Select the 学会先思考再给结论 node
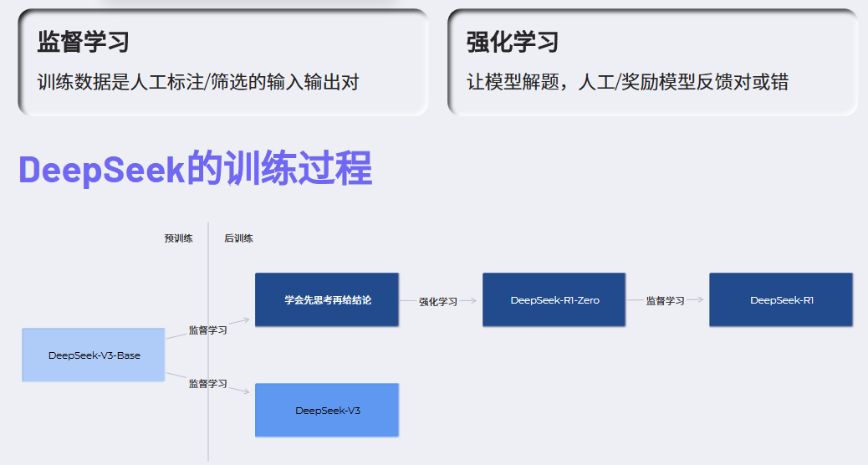The width and height of the screenshot is (868, 465). (x=327, y=299)
